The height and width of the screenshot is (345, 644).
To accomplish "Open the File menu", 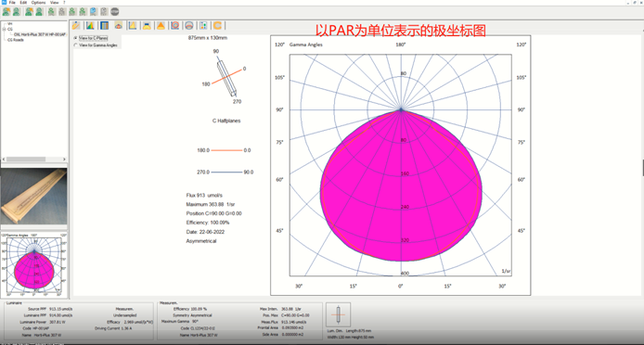I will pos(12,3).
